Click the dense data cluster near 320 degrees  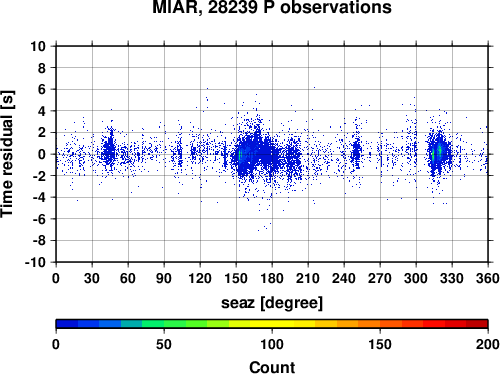pyautogui.click(x=440, y=153)
